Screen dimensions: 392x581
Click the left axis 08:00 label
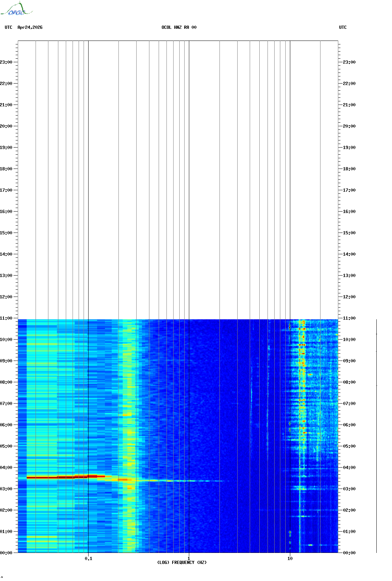6,382
